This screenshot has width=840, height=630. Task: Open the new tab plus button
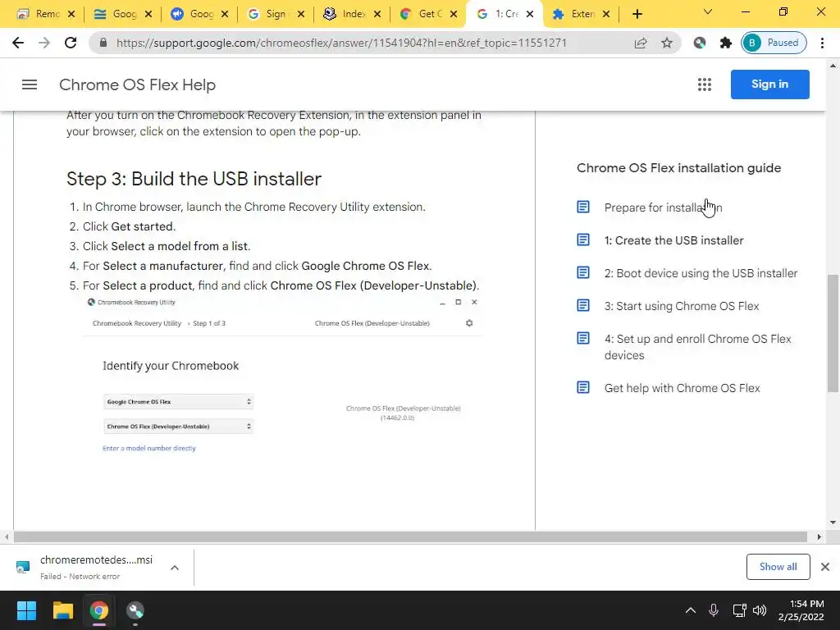point(637,14)
